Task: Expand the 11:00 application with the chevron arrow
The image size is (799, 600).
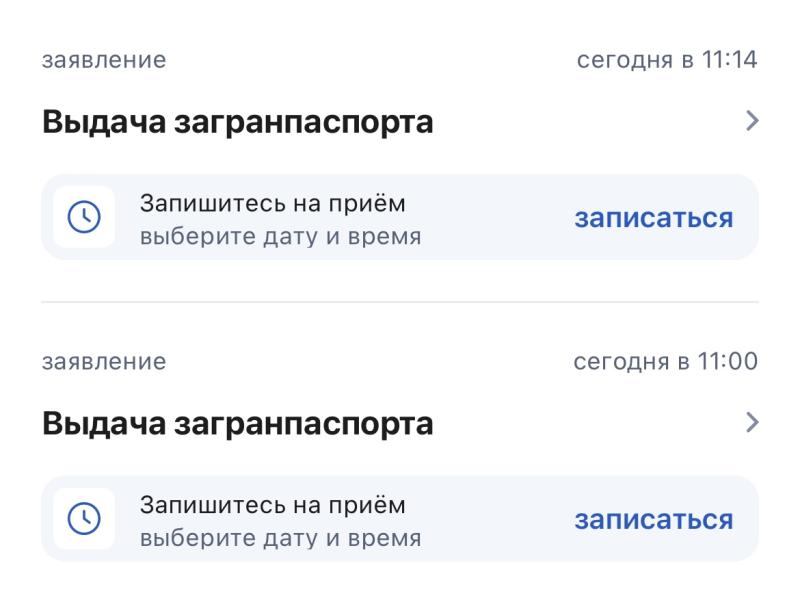Action: [752, 423]
